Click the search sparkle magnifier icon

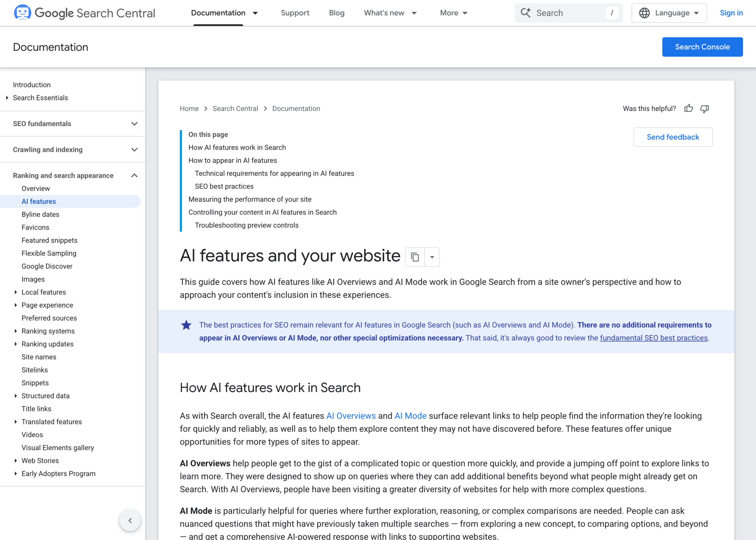click(x=526, y=13)
